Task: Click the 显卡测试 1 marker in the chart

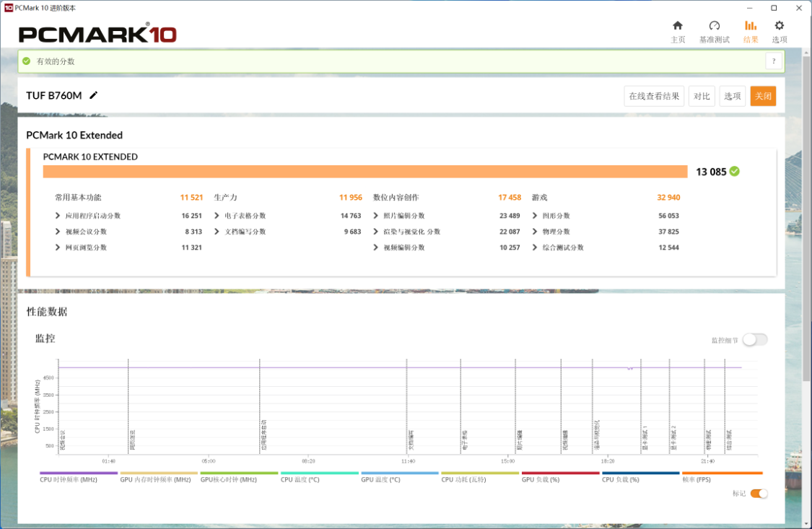Action: (645, 438)
